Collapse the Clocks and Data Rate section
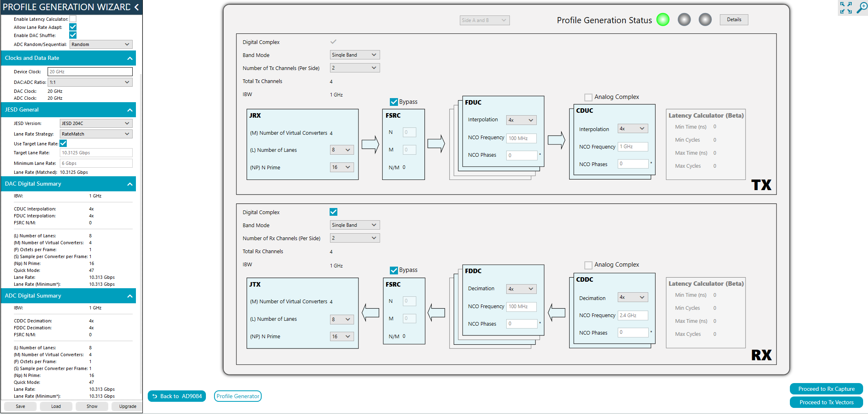868x414 pixels. coord(130,58)
